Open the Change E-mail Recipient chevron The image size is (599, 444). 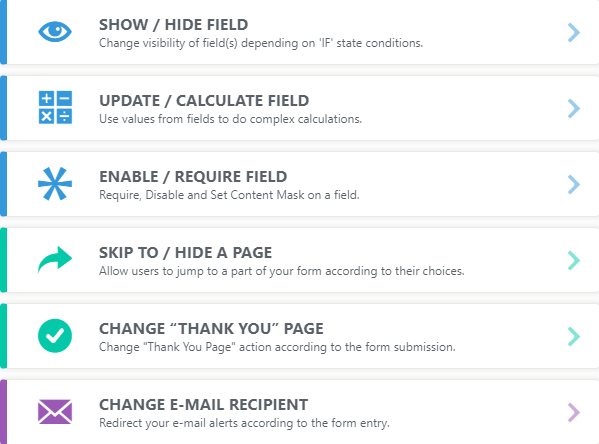pyautogui.click(x=573, y=413)
